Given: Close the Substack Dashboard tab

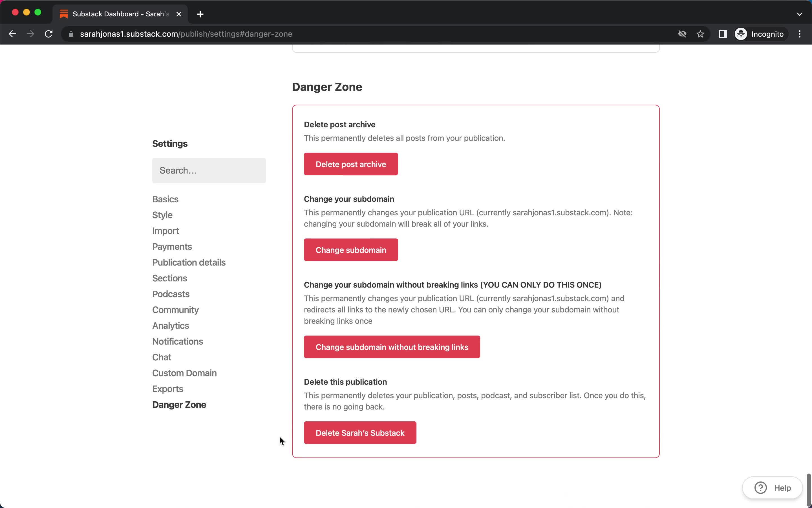Looking at the screenshot, I should [x=179, y=14].
